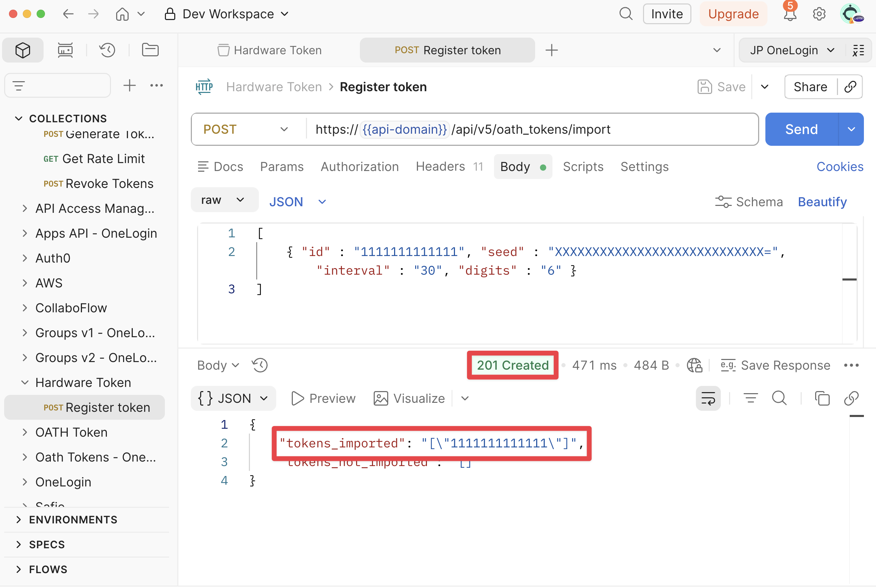The width and height of the screenshot is (876, 588).
Task: Switch to the Hardware Token tab
Action: coord(270,50)
